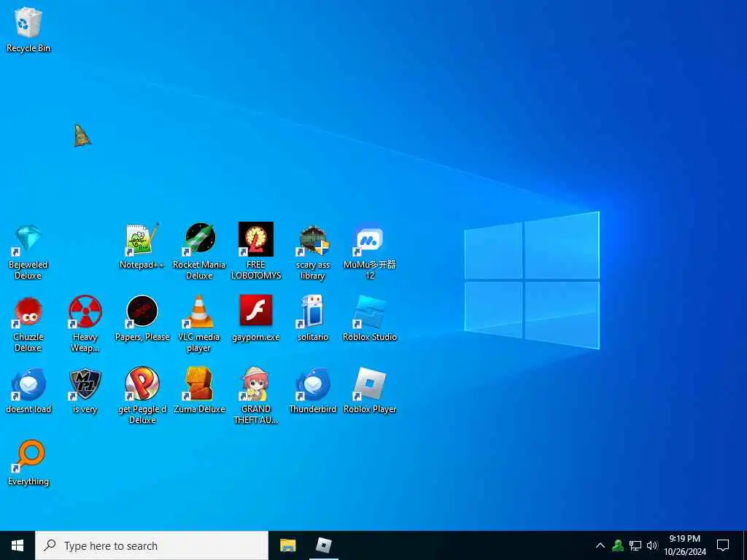Open the Recycle Bin icon
The image size is (747, 560).
tap(28, 29)
